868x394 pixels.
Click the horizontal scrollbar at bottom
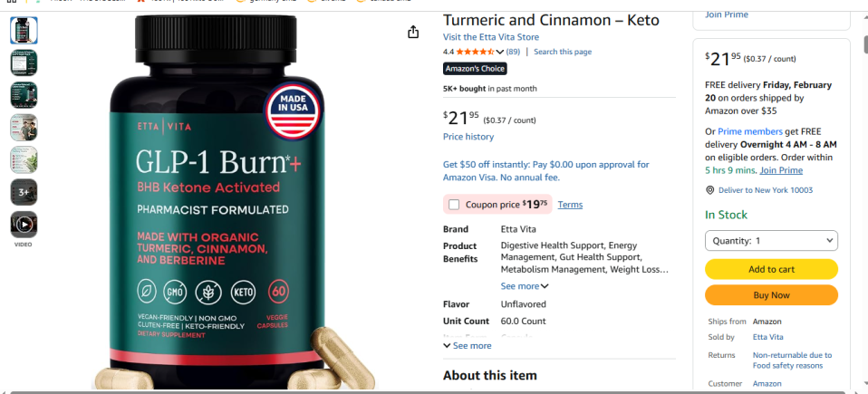[x=434, y=392]
